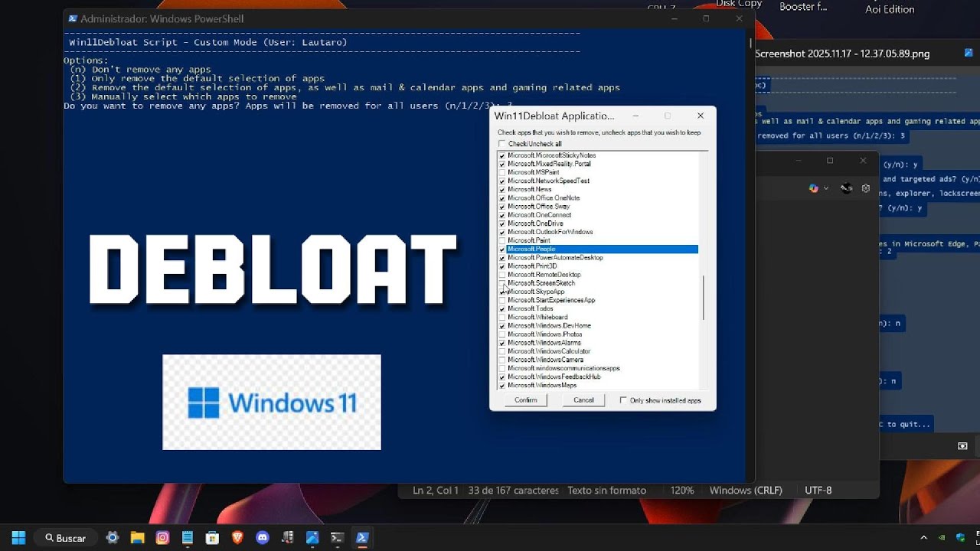
Task: Click UTF-8 encoding in status bar
Action: tap(818, 490)
